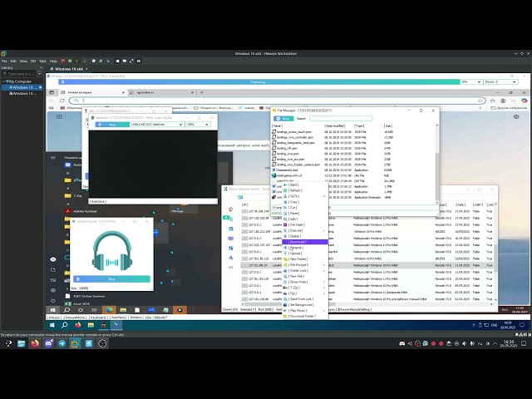This screenshot has width=532, height=399.
Task: Click the VM taskbar search icon
Action: pyautogui.click(x=65, y=325)
